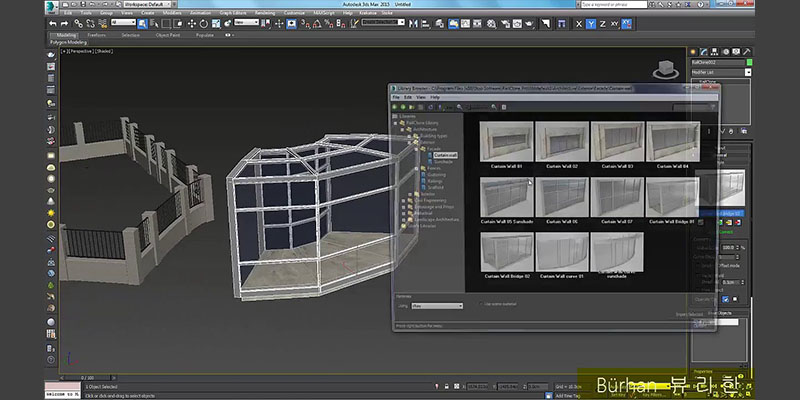The image size is (800, 400).
Task: Open the Schematic View icon
Action: pyautogui.click(x=478, y=23)
